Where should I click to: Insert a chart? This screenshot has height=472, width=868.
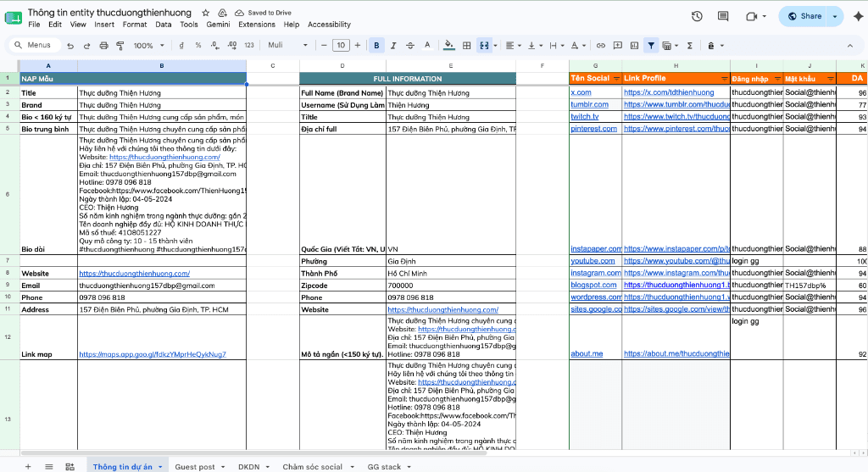coord(634,46)
